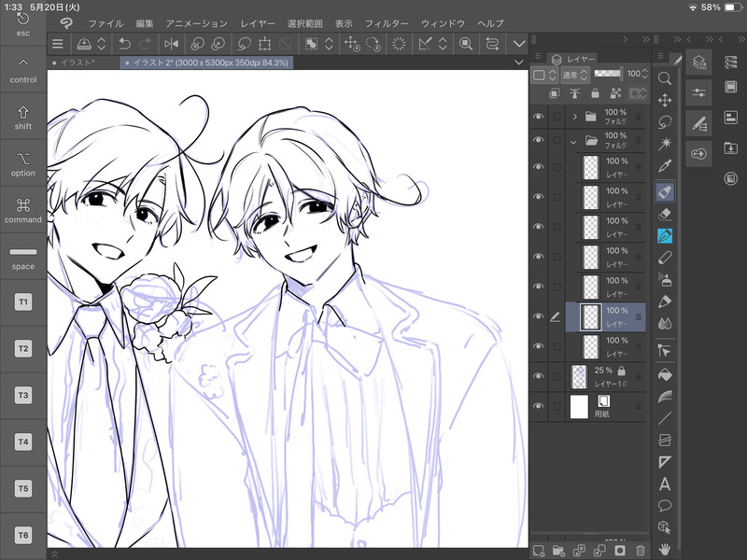
Task: Open the 通常 blending mode dropdown
Action: pyautogui.click(x=575, y=75)
